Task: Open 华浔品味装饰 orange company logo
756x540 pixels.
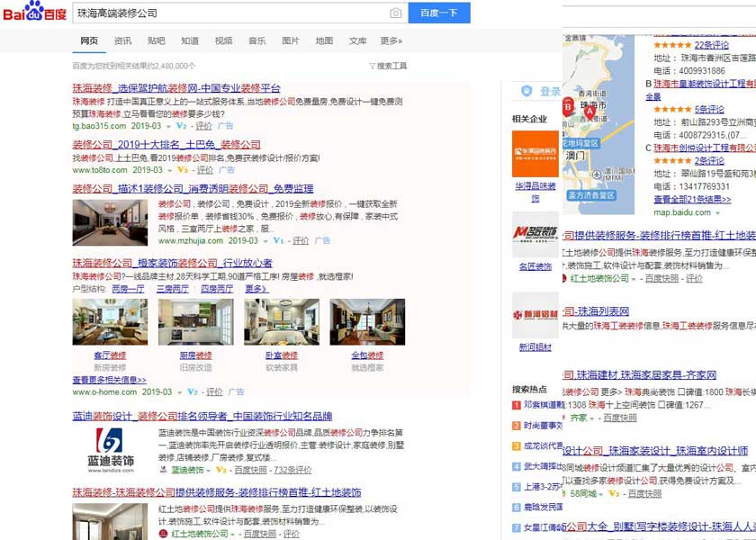Action: click(x=535, y=154)
